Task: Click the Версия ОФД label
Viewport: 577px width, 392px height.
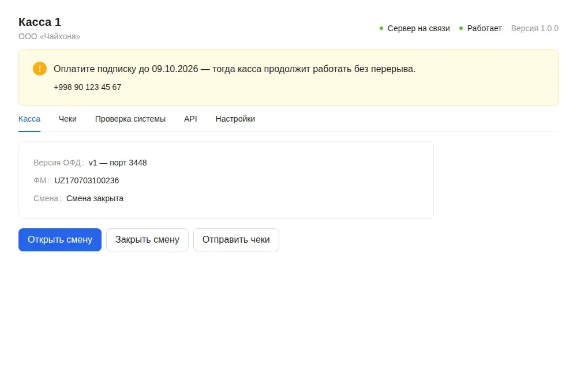Action: click(x=58, y=163)
